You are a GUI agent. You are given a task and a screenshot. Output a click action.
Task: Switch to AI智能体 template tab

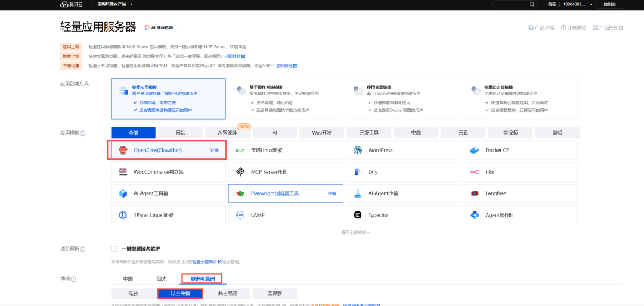(228, 133)
